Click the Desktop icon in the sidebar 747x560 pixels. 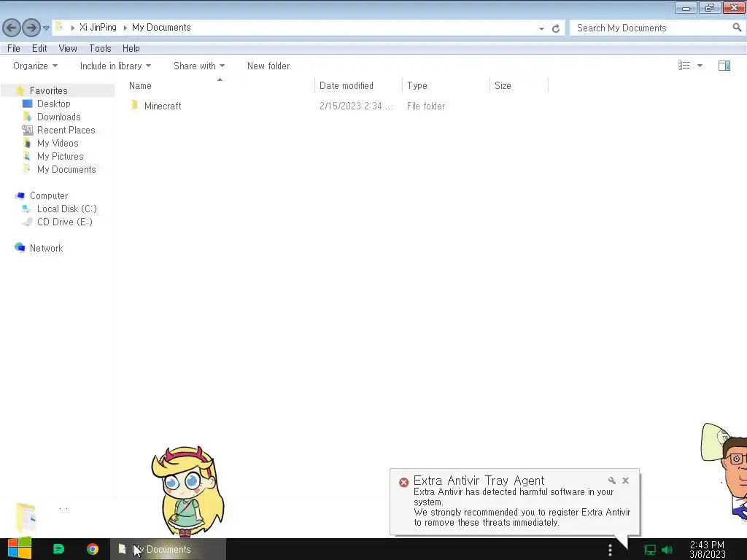click(28, 104)
